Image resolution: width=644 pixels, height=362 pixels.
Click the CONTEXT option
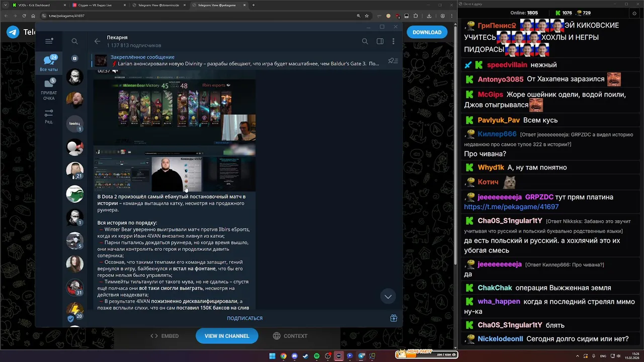(290, 336)
